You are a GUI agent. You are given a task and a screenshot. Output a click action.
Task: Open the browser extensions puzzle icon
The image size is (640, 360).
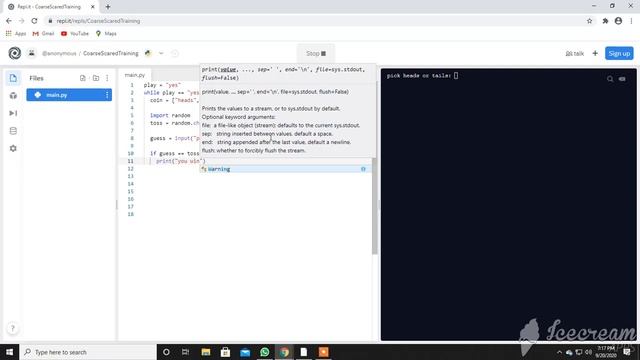click(605, 21)
